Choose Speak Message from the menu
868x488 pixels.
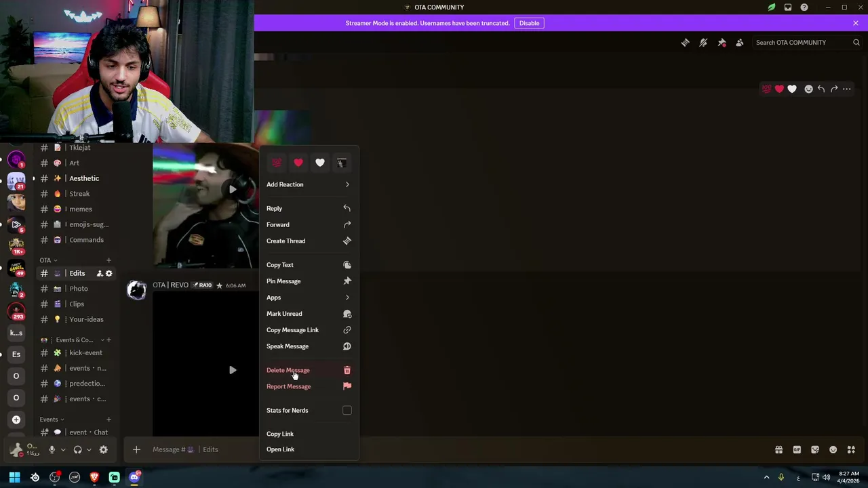(x=309, y=346)
